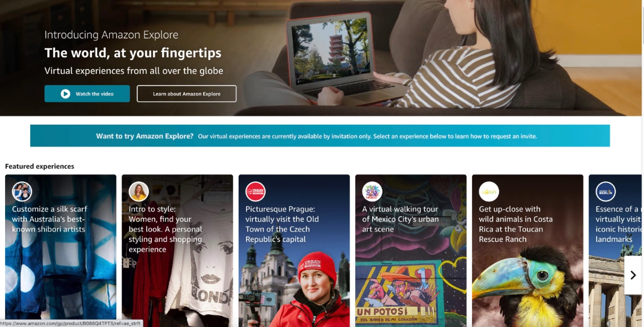Open the Watch the video button
Screen dimensions: 644x327
coord(87,94)
